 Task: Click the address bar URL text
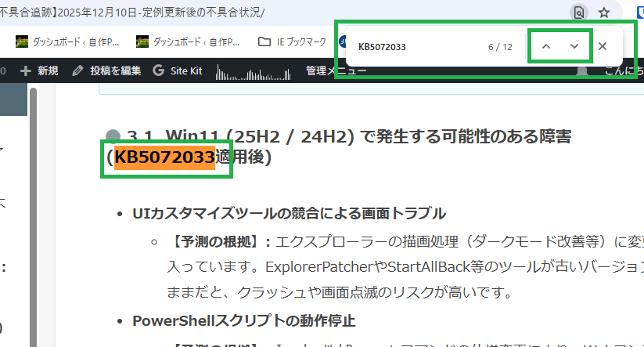click(x=132, y=13)
